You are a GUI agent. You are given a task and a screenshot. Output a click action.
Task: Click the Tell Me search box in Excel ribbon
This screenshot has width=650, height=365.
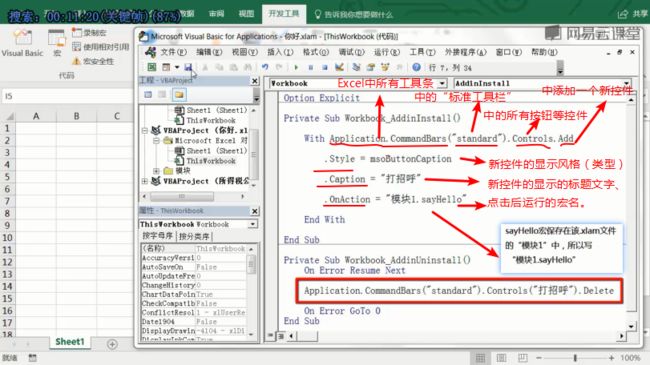click(x=354, y=15)
